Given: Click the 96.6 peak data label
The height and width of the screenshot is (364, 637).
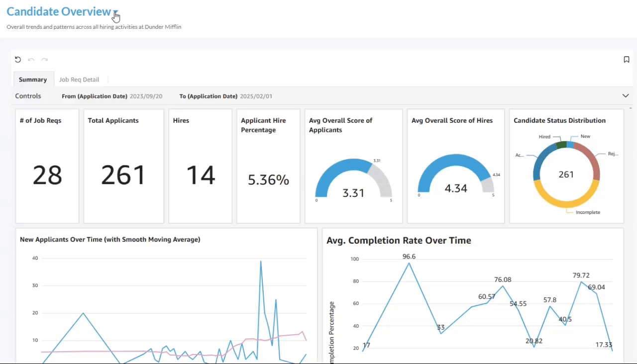Looking at the screenshot, I should coord(409,257).
